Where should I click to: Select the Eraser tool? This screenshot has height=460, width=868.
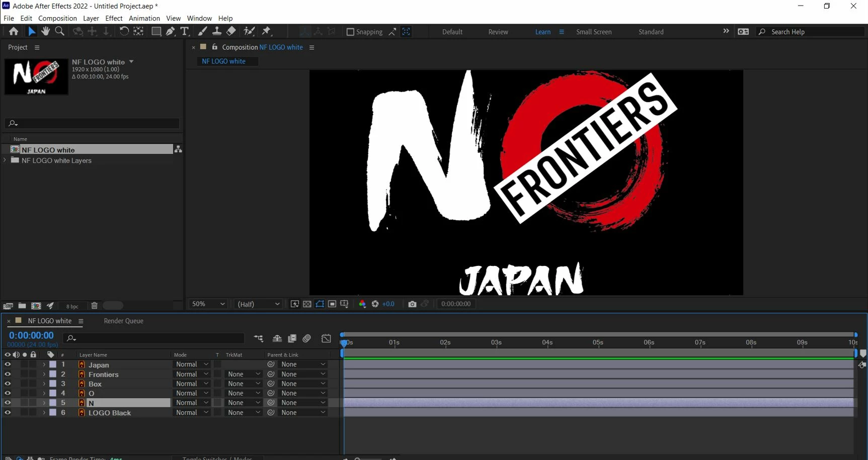coord(231,31)
